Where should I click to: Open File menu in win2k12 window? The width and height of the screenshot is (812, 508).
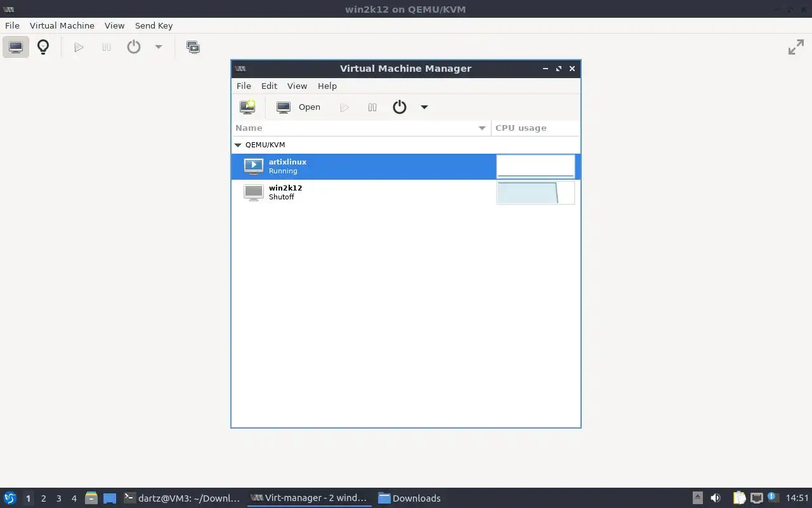point(12,25)
